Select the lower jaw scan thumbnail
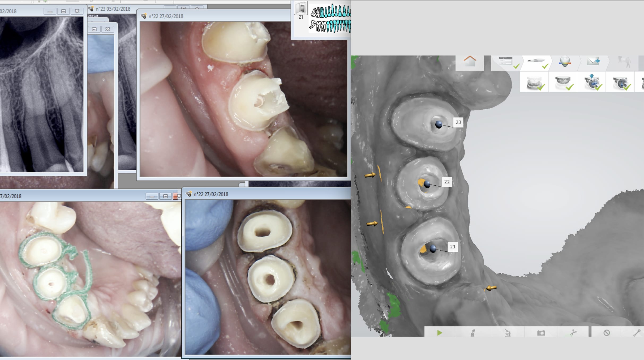The height and width of the screenshot is (360, 644). click(534, 83)
